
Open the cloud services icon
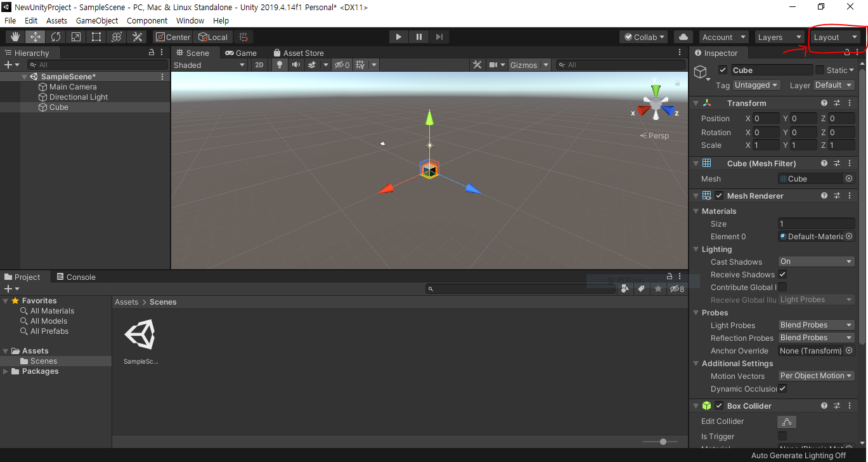(683, 37)
